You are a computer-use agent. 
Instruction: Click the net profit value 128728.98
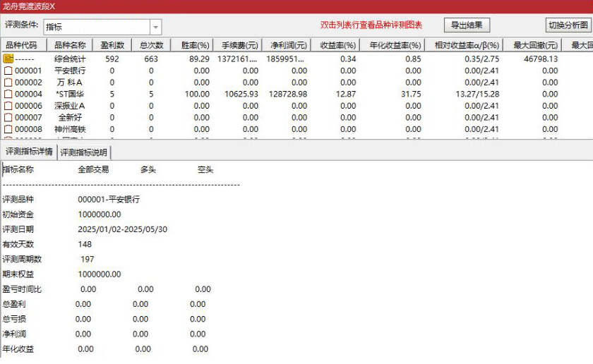(x=288, y=94)
